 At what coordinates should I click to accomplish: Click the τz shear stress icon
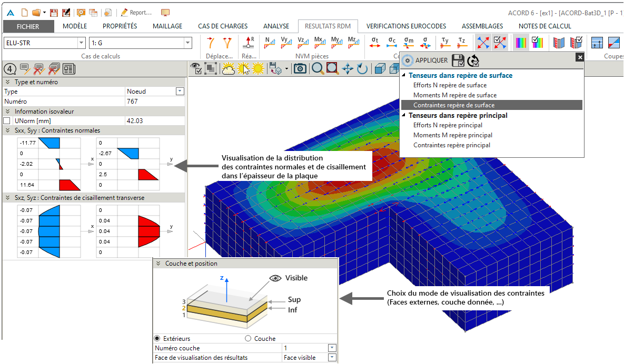pos(462,43)
